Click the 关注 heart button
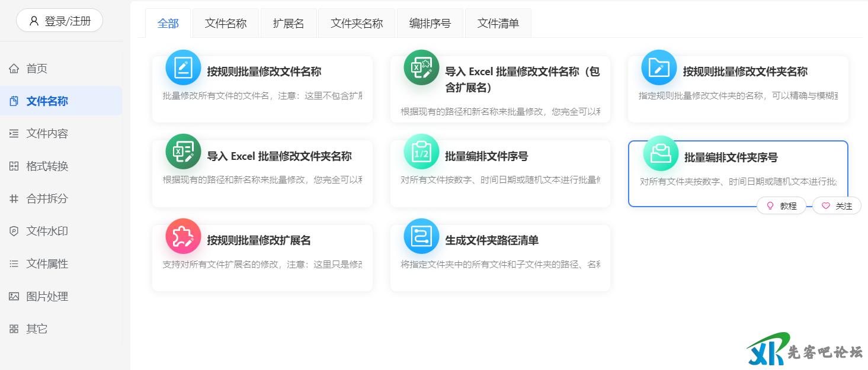Screen dimensions: 868x370 coord(837,206)
